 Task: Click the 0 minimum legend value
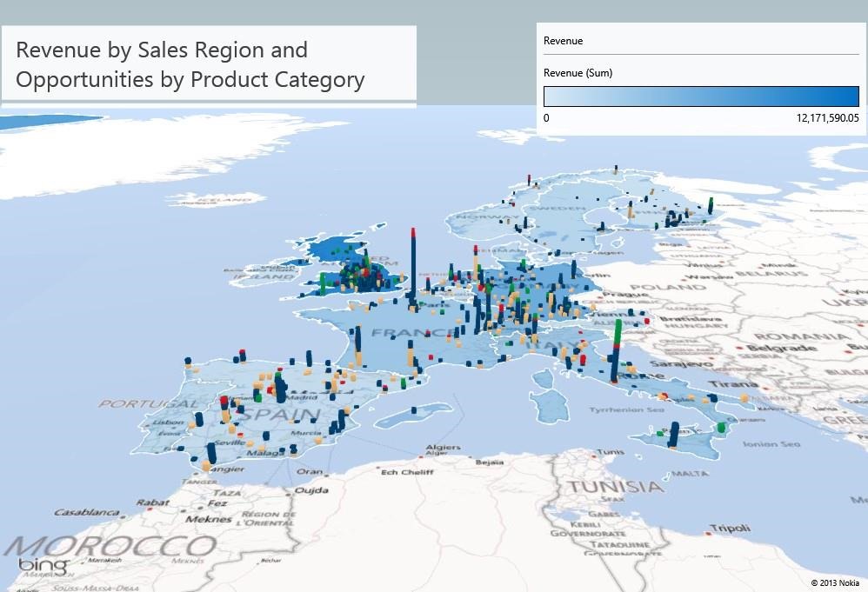point(546,117)
